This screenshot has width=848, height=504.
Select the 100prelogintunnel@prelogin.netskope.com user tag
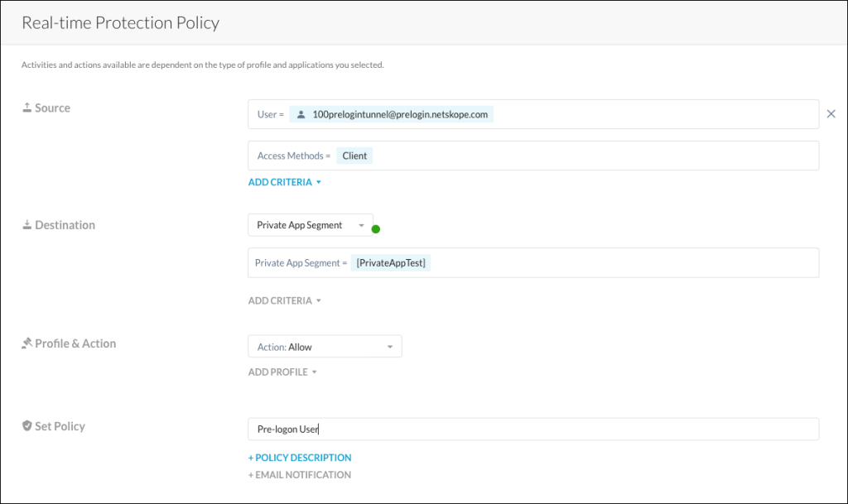[x=391, y=114]
